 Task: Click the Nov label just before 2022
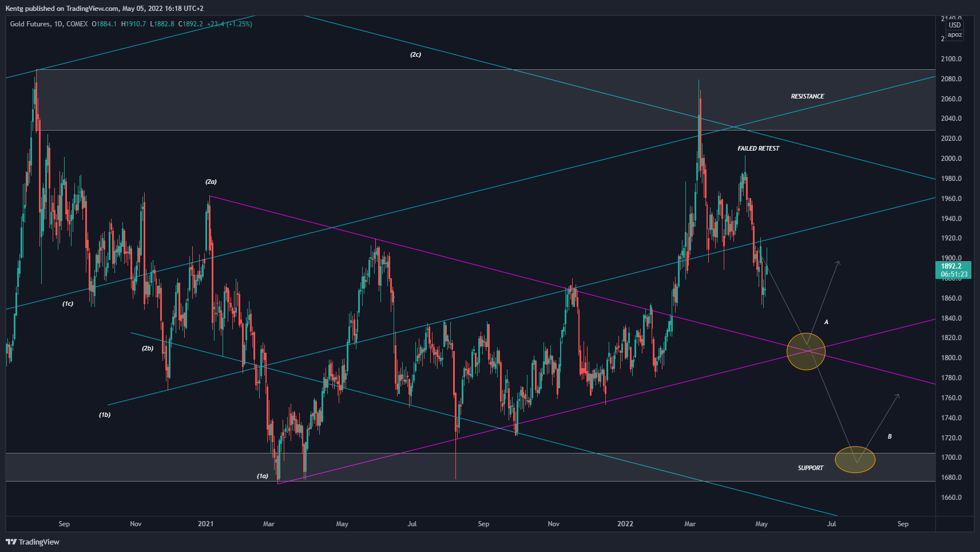(x=553, y=524)
